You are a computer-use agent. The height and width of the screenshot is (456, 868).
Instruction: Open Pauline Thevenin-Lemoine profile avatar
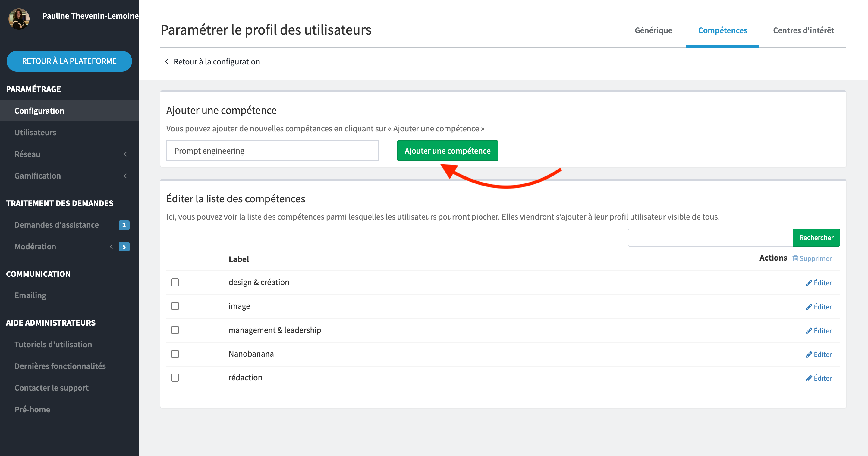point(19,18)
